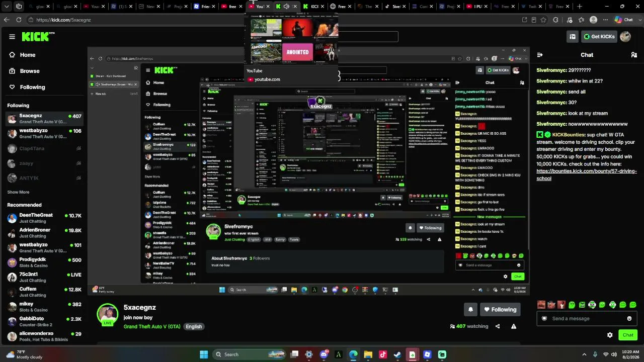Open the chat users list icon
644x362 pixels.
tap(634, 55)
